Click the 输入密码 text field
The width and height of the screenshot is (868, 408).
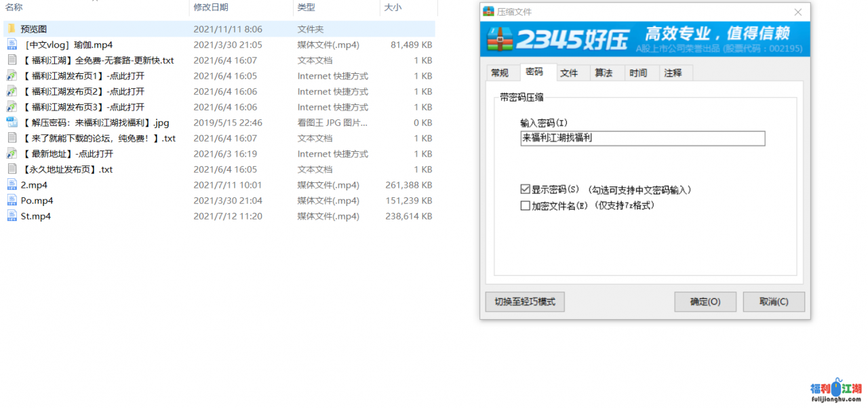coord(642,138)
